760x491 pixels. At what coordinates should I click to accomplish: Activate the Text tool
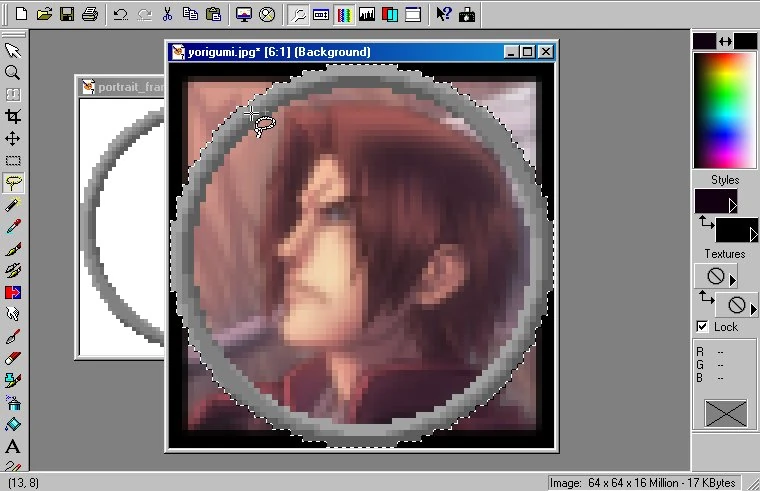pos(13,446)
